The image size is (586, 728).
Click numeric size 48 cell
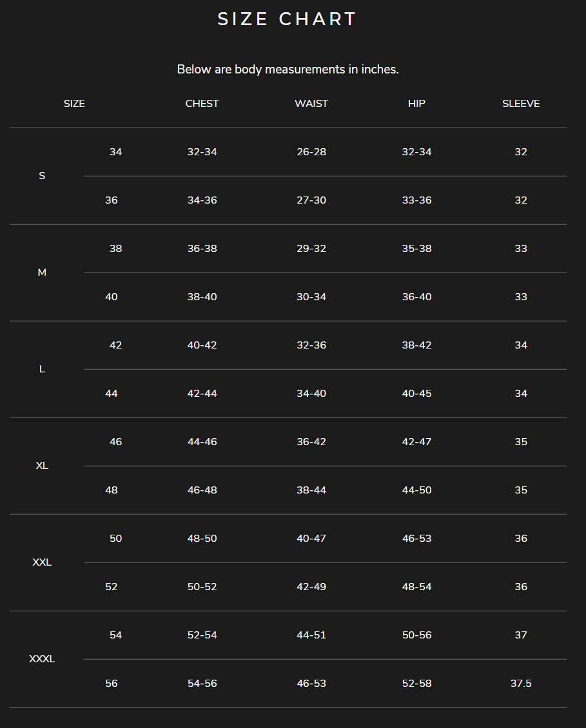pyautogui.click(x=112, y=490)
